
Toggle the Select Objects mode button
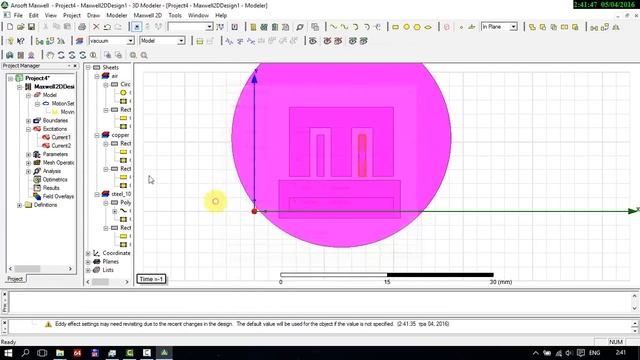tap(136, 27)
